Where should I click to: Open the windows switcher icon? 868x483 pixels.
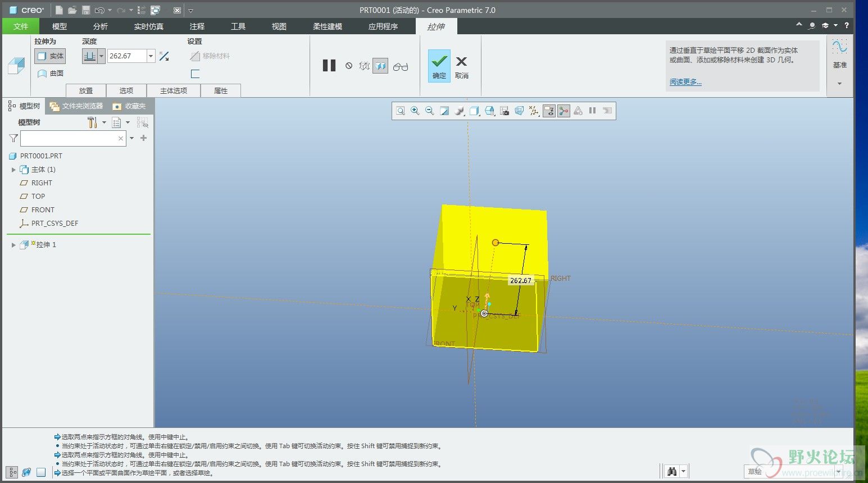tap(156, 10)
